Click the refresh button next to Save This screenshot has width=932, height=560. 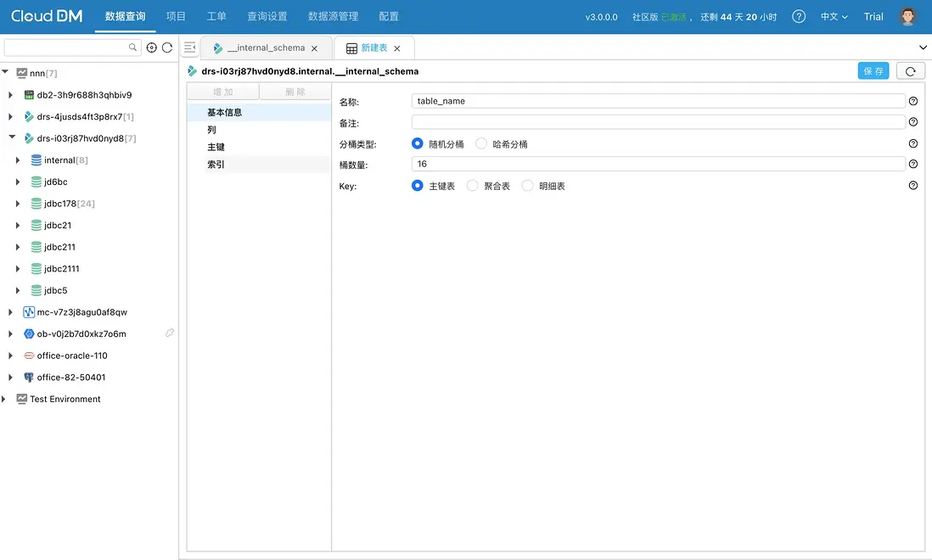tap(910, 71)
